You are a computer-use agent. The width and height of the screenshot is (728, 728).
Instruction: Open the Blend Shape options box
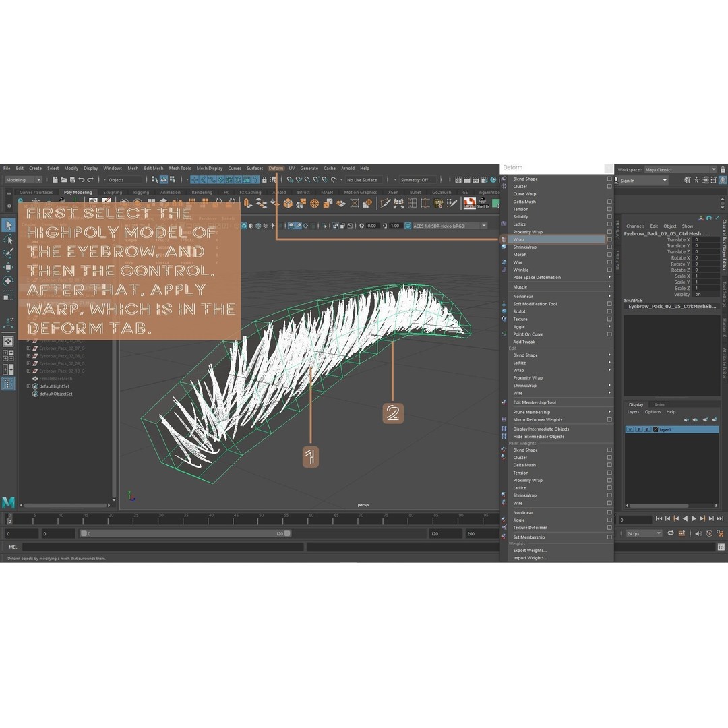coord(609,179)
